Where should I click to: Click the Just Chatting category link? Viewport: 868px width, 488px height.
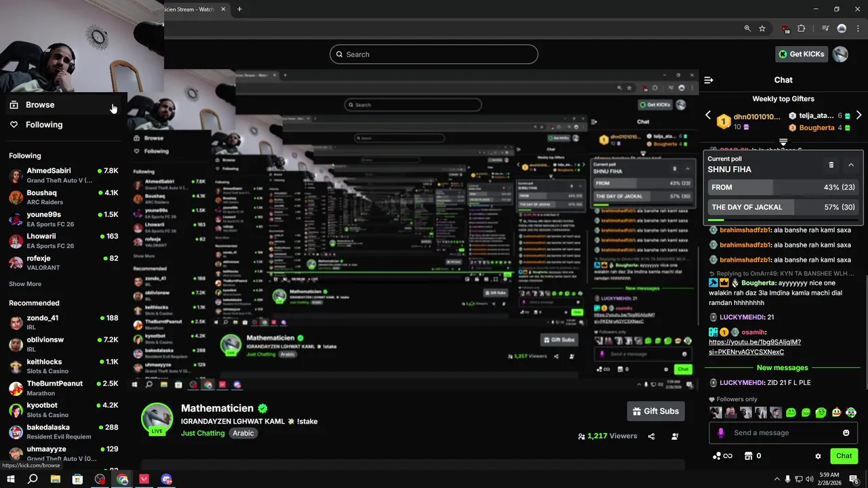[203, 433]
